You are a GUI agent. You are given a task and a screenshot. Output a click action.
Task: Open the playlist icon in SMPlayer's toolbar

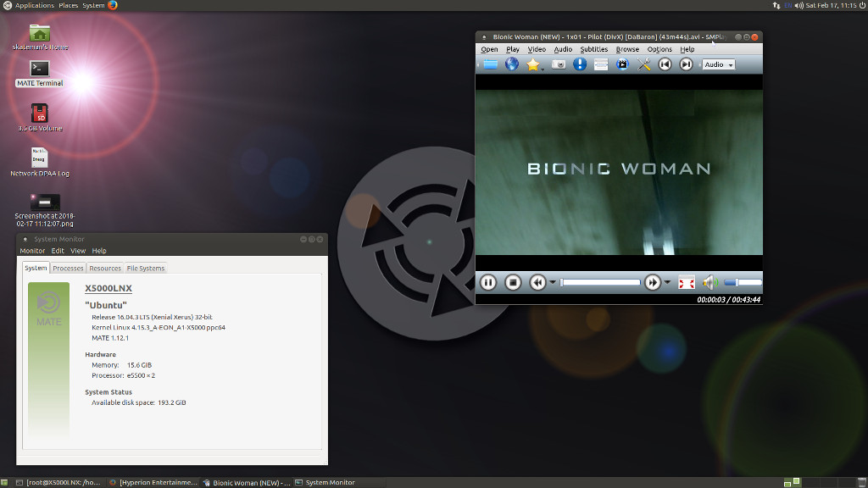click(601, 64)
